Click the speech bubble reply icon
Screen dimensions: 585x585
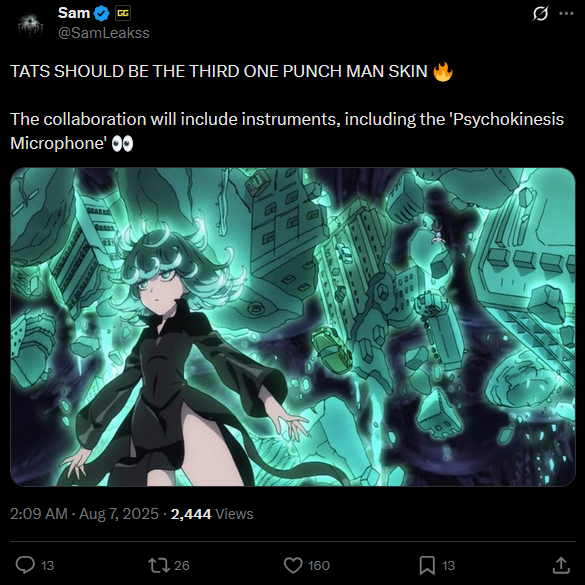point(25,565)
